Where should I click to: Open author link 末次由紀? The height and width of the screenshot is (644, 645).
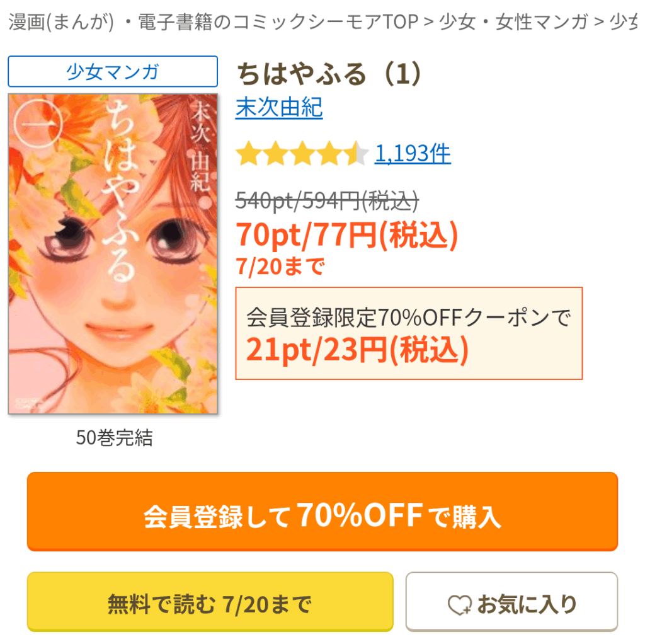[x=279, y=107]
